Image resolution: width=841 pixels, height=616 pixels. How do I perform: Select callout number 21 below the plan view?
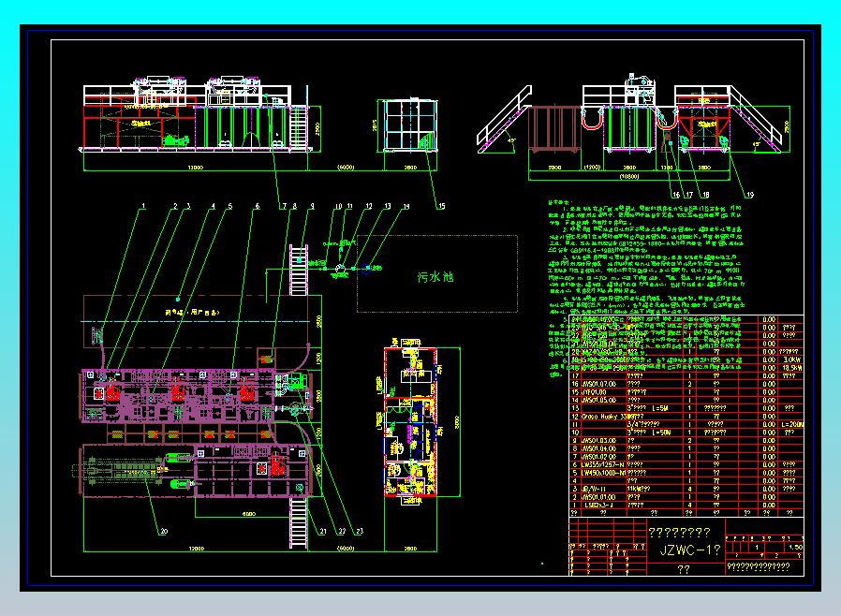[323, 532]
